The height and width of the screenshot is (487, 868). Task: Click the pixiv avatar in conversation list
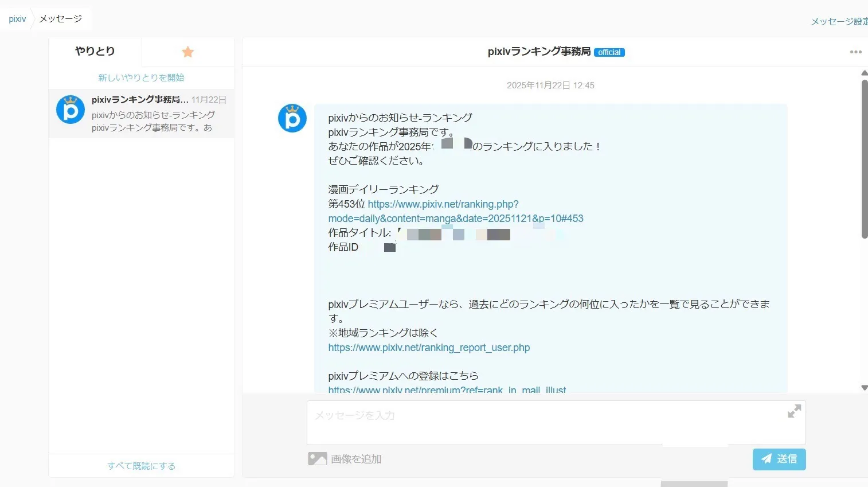click(71, 110)
